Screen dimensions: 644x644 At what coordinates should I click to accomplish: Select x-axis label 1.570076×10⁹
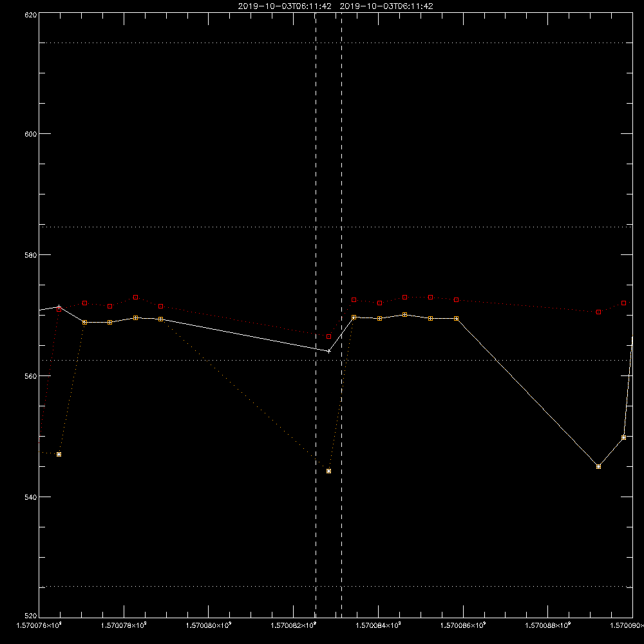coord(39,625)
